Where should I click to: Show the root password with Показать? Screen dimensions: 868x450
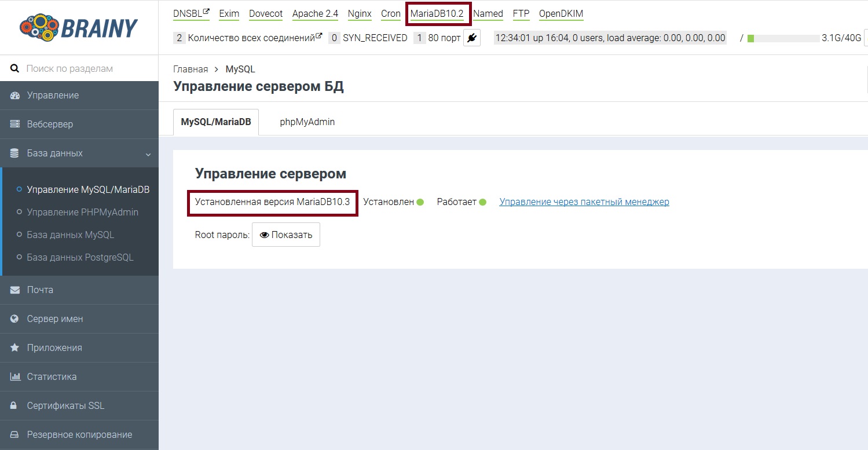tap(286, 235)
